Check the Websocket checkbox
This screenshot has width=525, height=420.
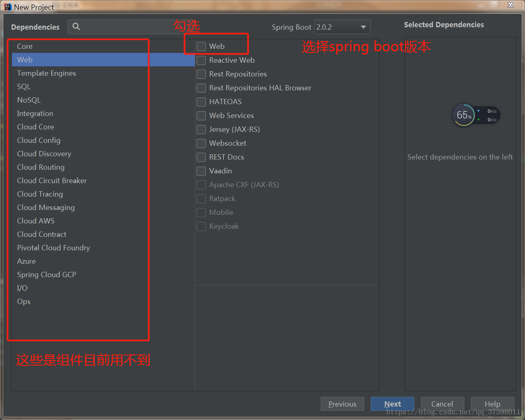[201, 143]
